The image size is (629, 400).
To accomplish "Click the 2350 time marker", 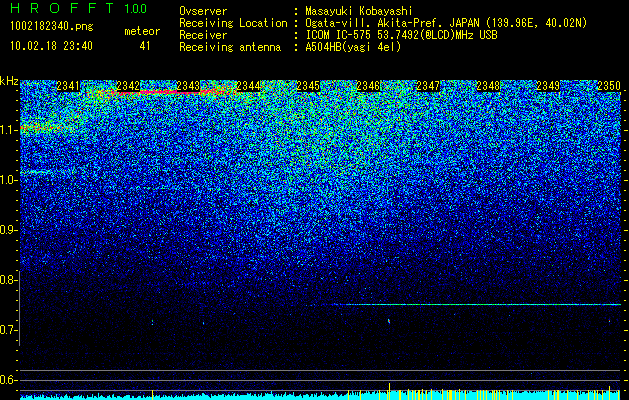I will 609,86.
